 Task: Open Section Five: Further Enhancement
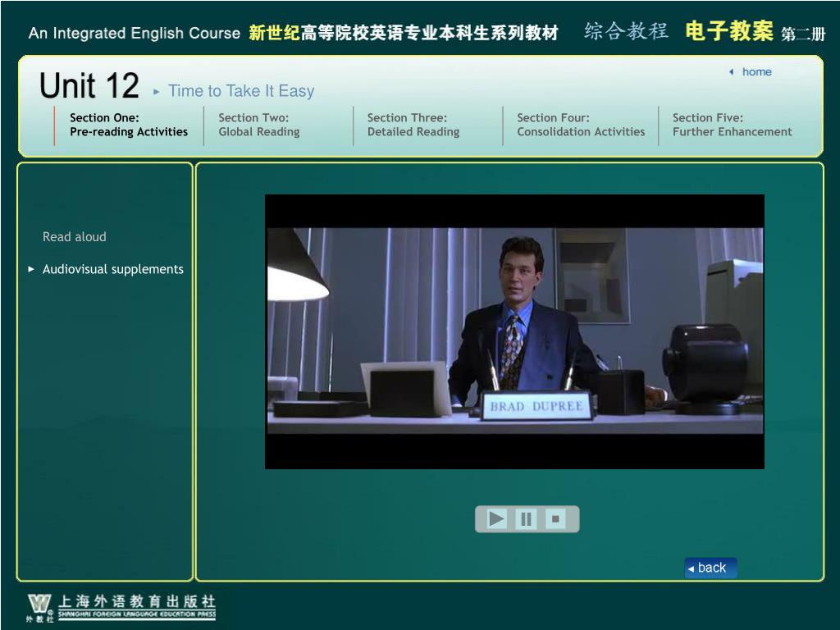732,125
